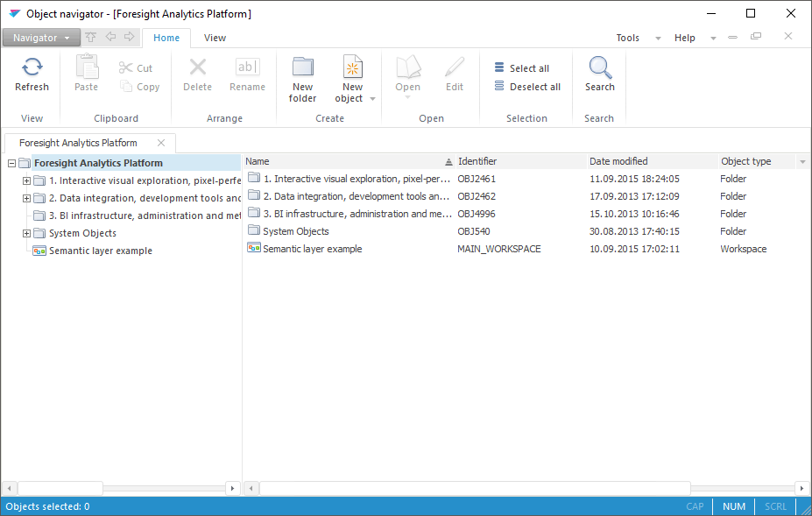Click Deselect all in Selection group
Image resolution: width=812 pixels, height=516 pixels.
click(x=527, y=87)
